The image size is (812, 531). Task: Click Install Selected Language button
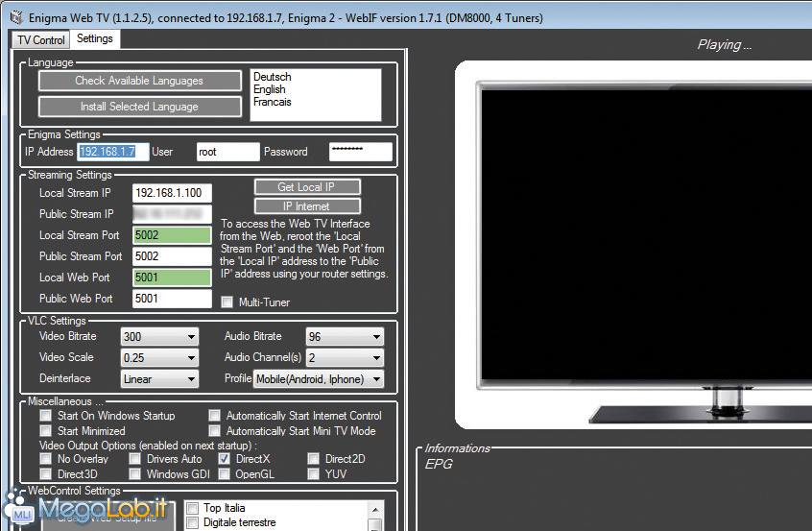(x=139, y=107)
